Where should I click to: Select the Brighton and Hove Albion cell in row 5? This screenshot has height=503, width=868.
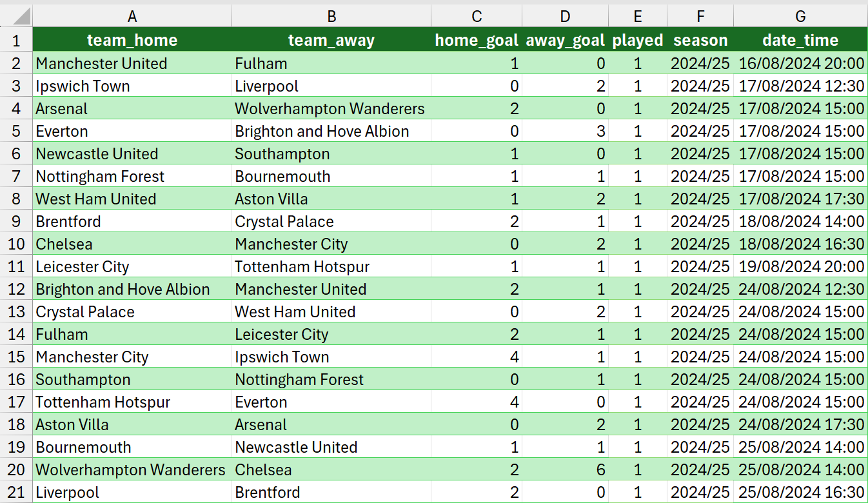322,132
